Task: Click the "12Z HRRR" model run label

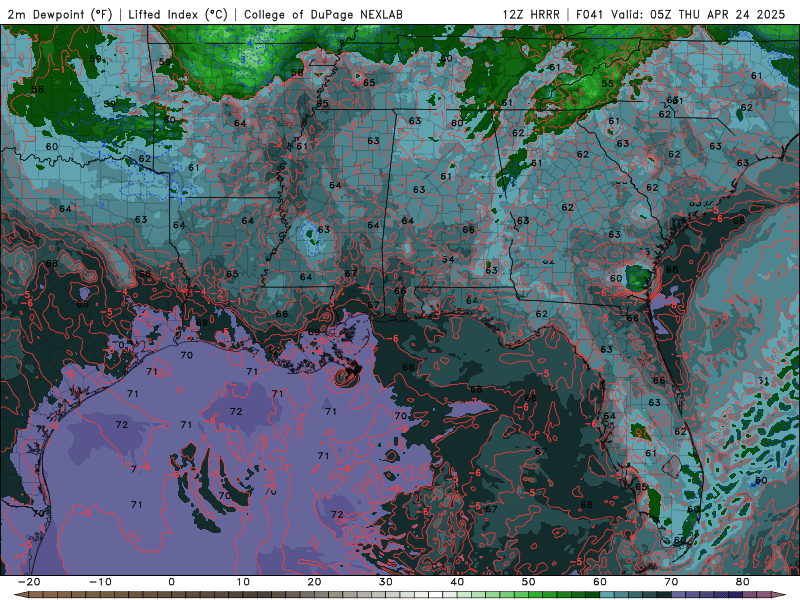Action: (531, 14)
